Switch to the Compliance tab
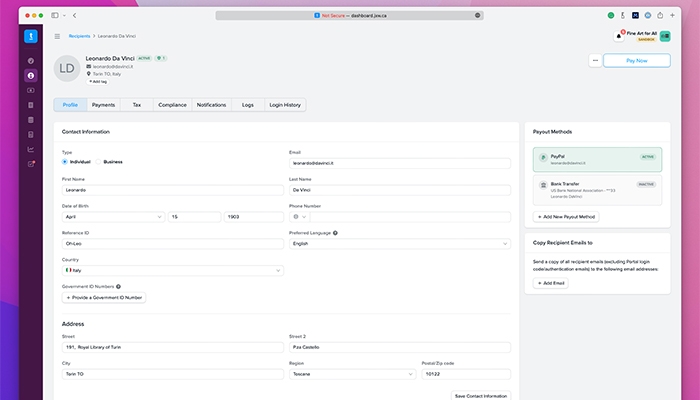This screenshot has width=700, height=400. [172, 105]
